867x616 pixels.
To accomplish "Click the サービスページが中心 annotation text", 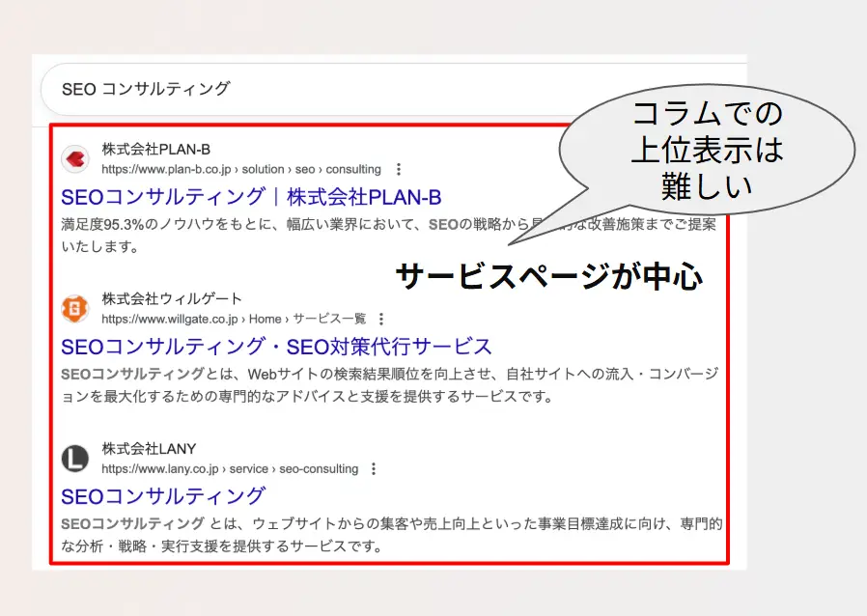I will 548,277.
